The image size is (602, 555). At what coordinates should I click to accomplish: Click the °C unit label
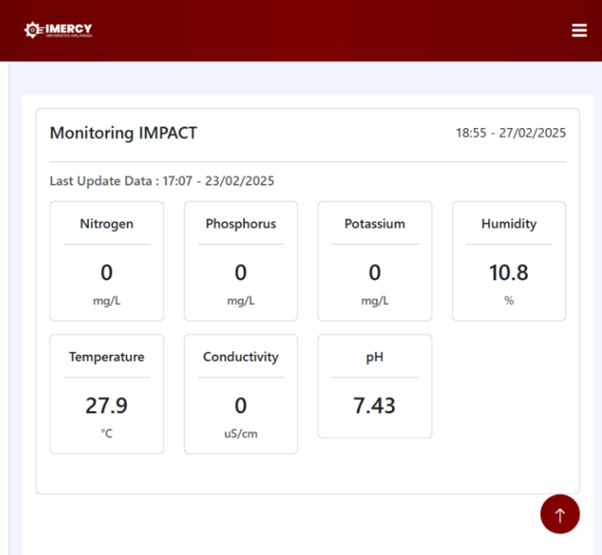tap(107, 434)
